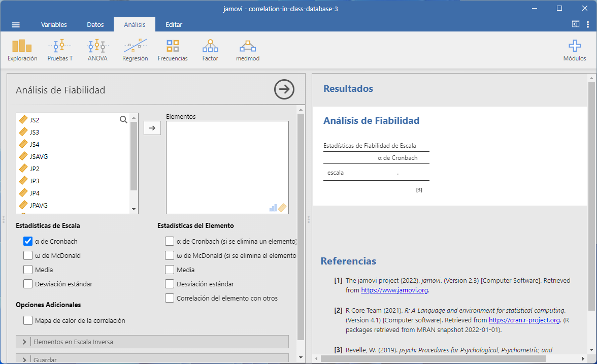Uncheck the α de Cronbach checkbox
The image size is (597, 364).
[28, 242]
